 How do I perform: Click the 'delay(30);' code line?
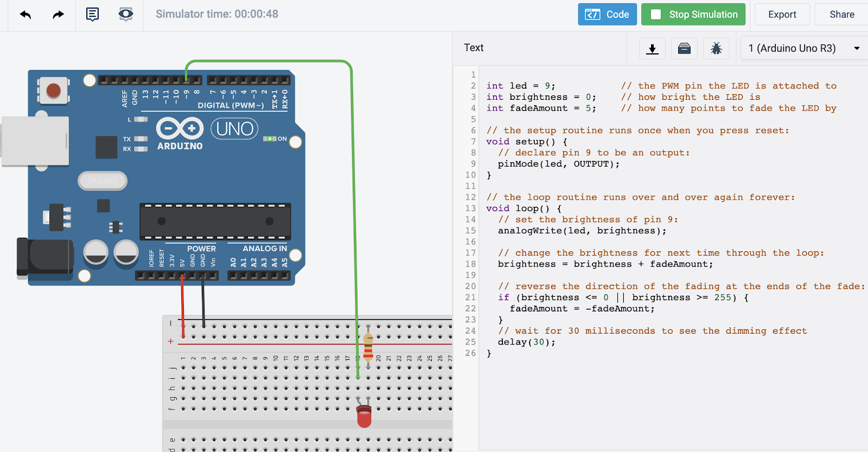(x=527, y=342)
